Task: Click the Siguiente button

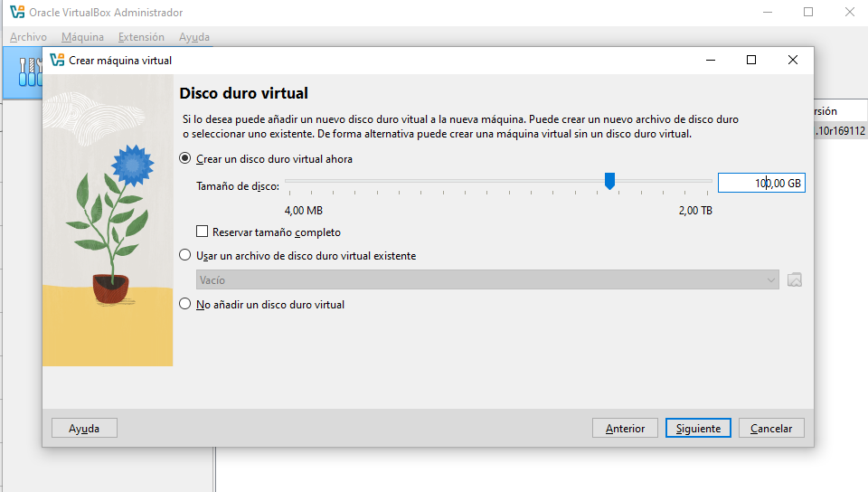Action: tap(698, 429)
